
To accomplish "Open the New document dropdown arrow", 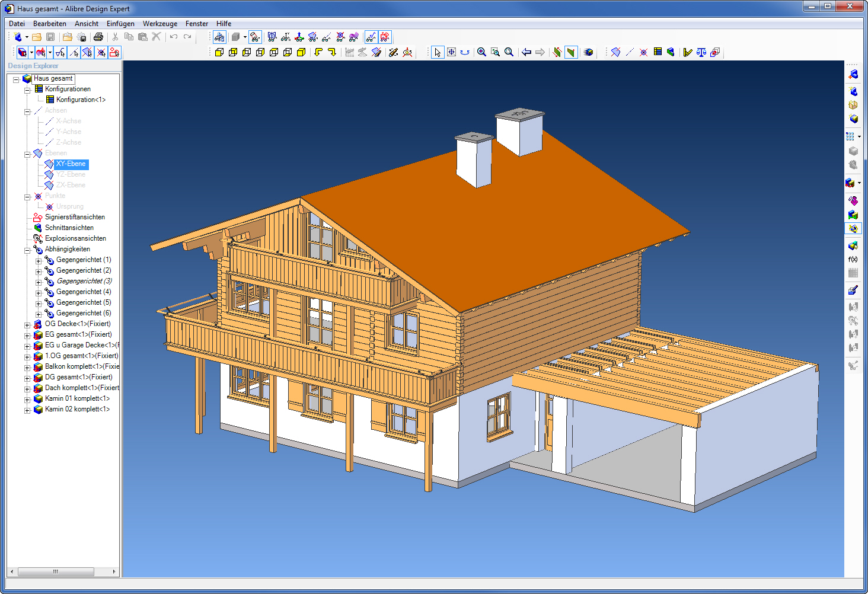I will (27, 37).
